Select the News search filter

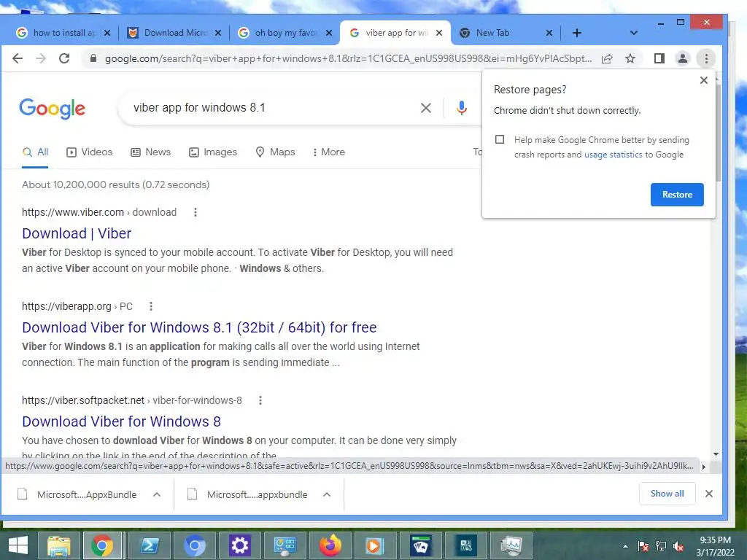(150, 152)
